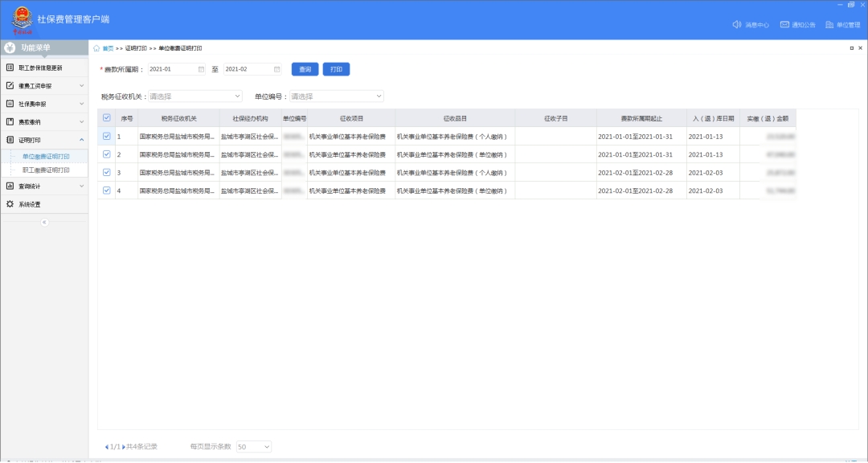Uncheck the checkbox for row 3
The height and width of the screenshot is (463, 868).
tap(107, 172)
